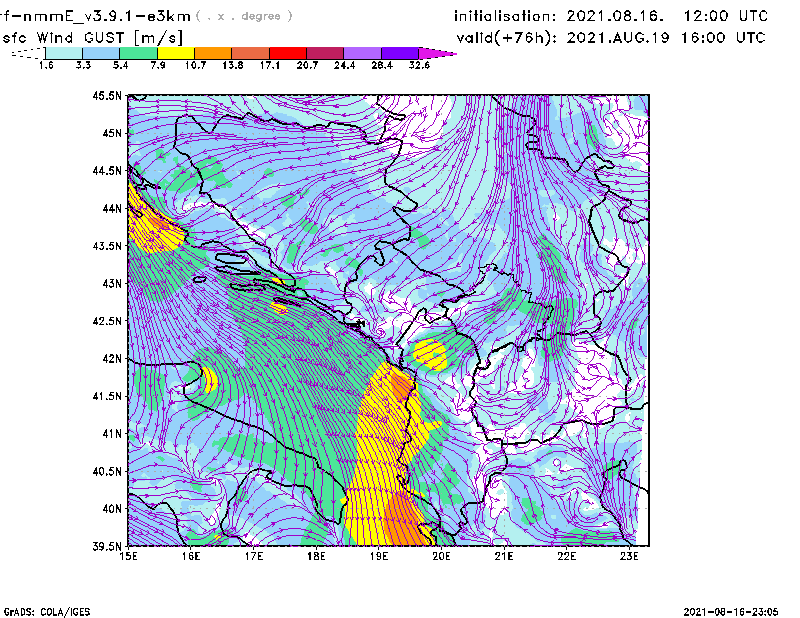The image size is (800, 618).
Task: Click the "valid(+76h): 2021.AUG.19 16:00 UTC" line
Action: 611,38
